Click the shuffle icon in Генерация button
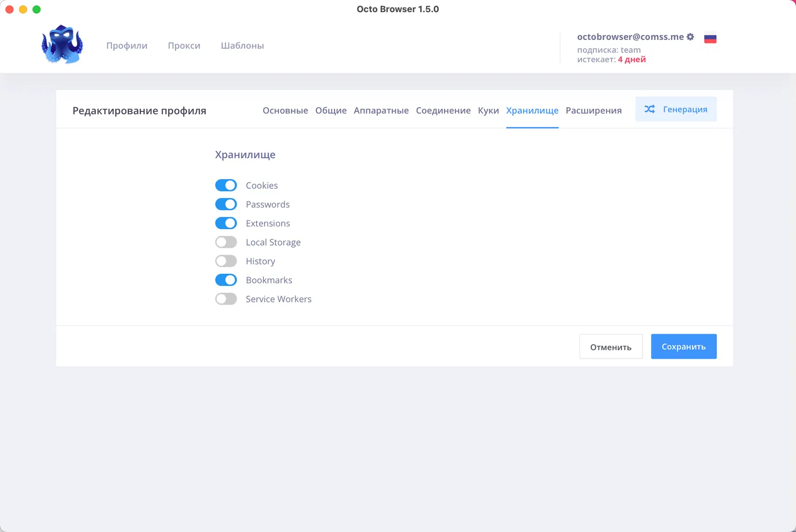Image resolution: width=796 pixels, height=532 pixels. pos(650,109)
